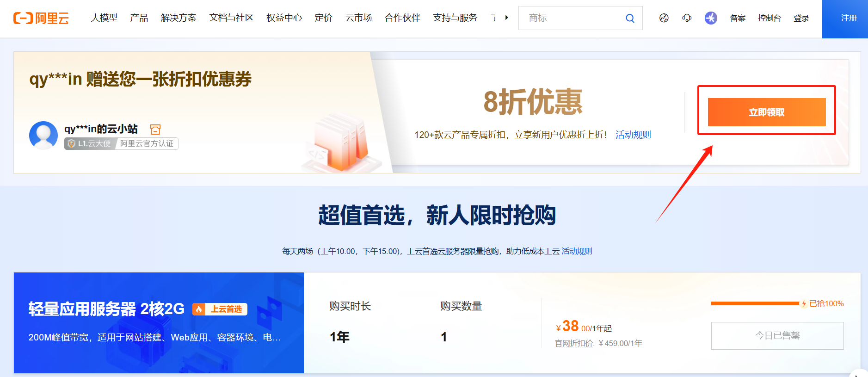The image size is (868, 377).
Task: Expand more navigation items arrow
Action: click(x=507, y=18)
